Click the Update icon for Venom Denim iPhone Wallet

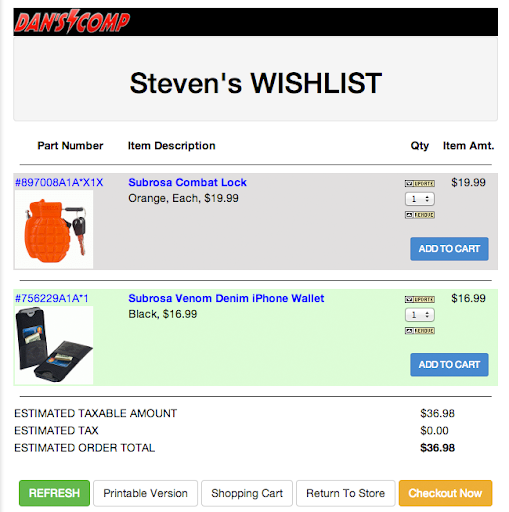pyautogui.click(x=420, y=299)
